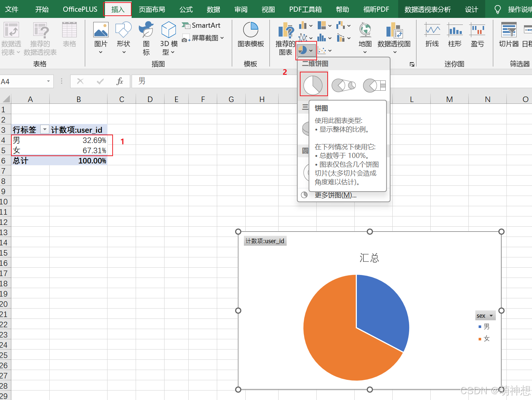The width and height of the screenshot is (532, 400).
Task: Open the waterfall chart menu
Action: click(343, 26)
